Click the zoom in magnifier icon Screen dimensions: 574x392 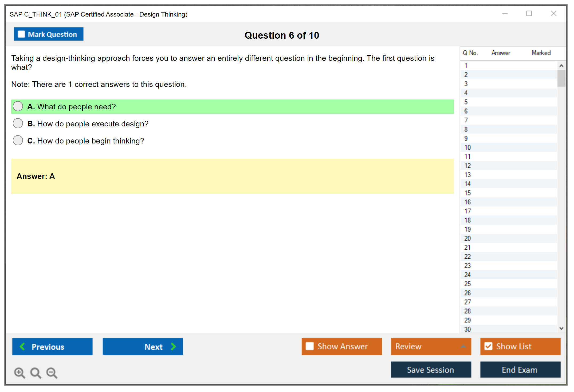point(19,373)
